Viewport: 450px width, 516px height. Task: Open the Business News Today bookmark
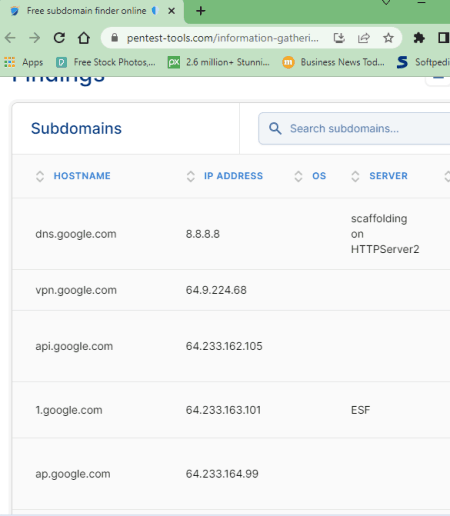click(333, 62)
